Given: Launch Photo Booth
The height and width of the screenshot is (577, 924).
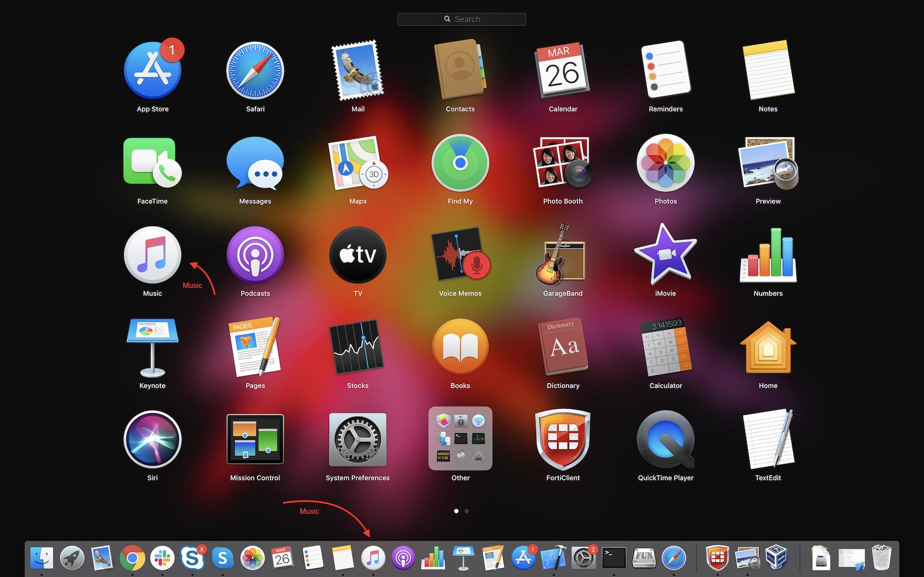Looking at the screenshot, I should 563,163.
